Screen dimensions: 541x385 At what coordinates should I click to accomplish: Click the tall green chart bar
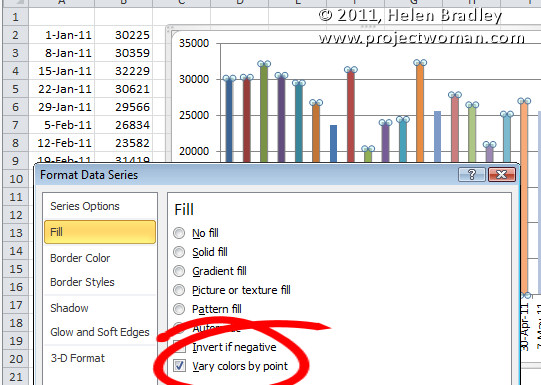pyautogui.click(x=264, y=113)
